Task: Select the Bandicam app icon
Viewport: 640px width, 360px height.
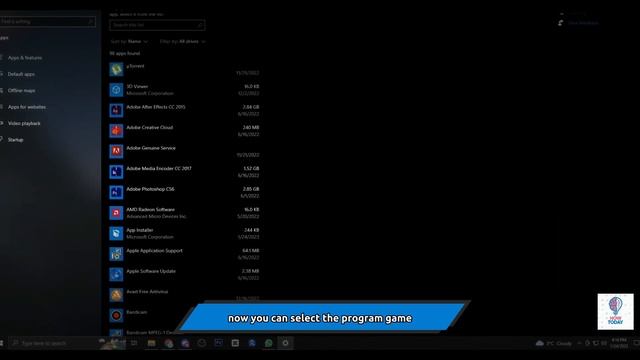Action: (x=116, y=315)
